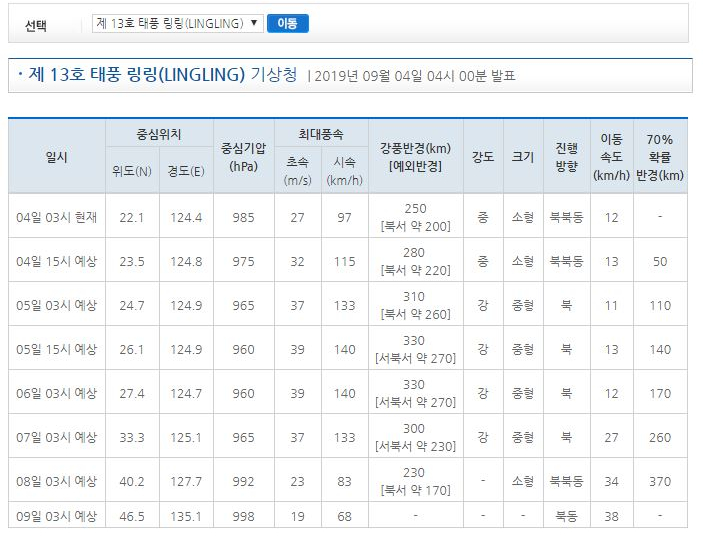Image resolution: width=703 pixels, height=538 pixels.
Task: Click gale radius 250 [북서 약 200] cell
Action: (x=416, y=217)
